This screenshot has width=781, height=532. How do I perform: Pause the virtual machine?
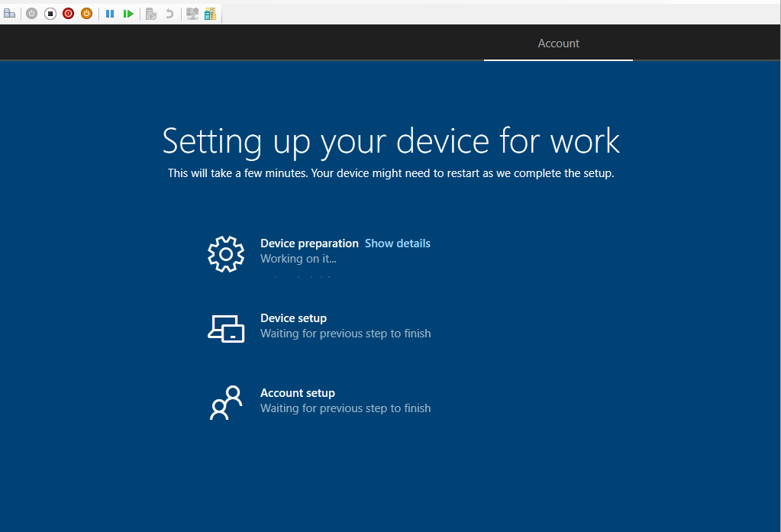point(110,14)
